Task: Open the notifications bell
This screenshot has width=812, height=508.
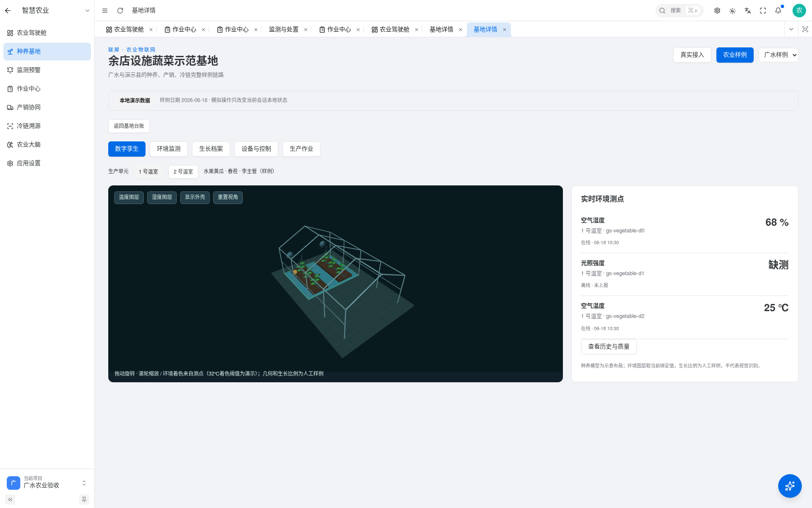Action: (778, 11)
